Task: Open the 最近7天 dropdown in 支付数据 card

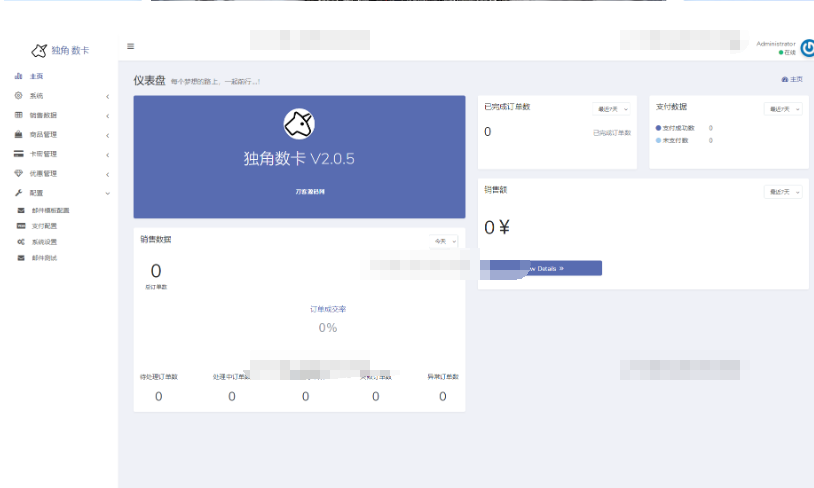Action: point(783,109)
